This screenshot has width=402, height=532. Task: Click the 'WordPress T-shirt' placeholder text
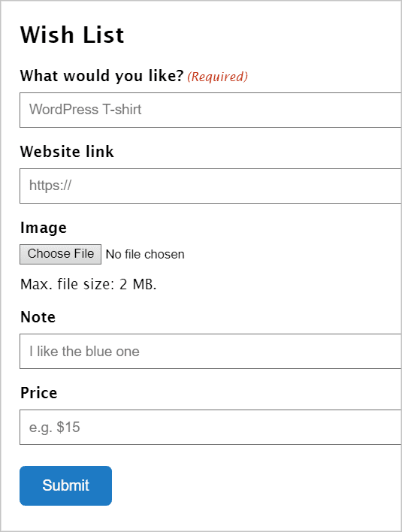tap(85, 110)
